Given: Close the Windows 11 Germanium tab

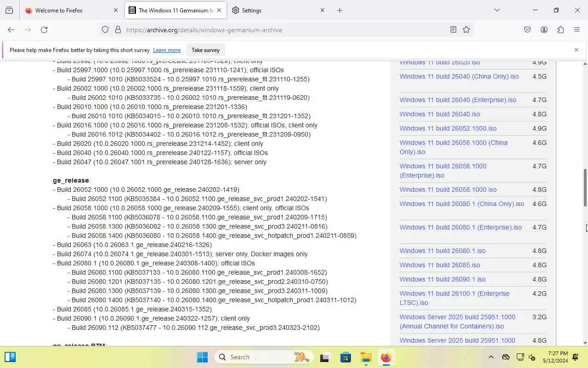Looking at the screenshot, I should coord(219,10).
